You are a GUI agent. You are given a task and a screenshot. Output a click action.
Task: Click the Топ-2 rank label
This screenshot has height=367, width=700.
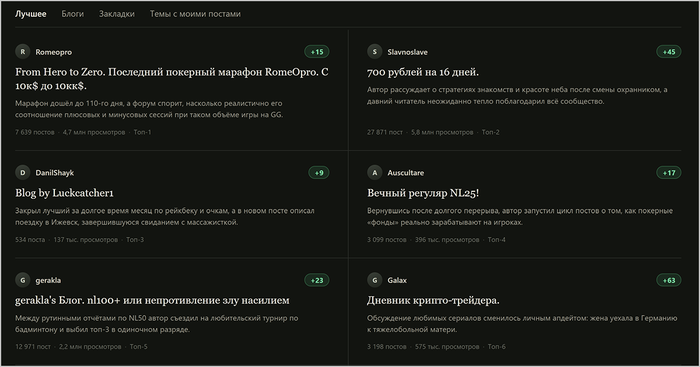(x=491, y=132)
